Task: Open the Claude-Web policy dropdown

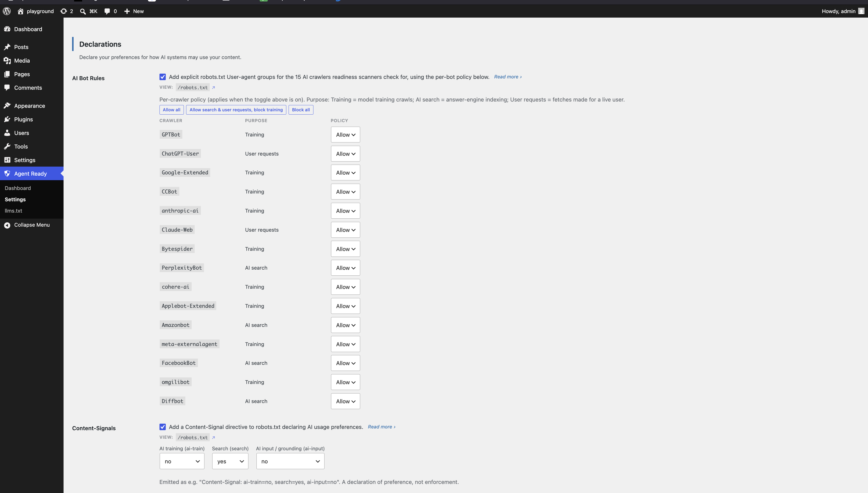Action: (x=346, y=230)
